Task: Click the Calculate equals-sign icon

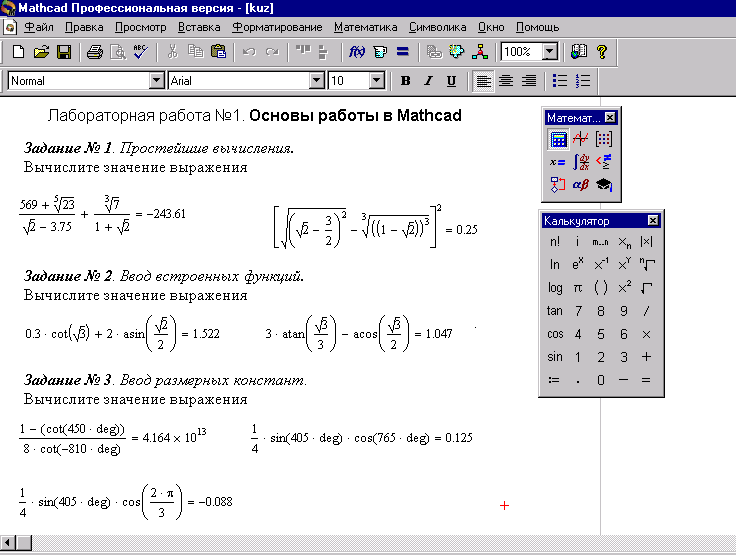Action: [403, 52]
